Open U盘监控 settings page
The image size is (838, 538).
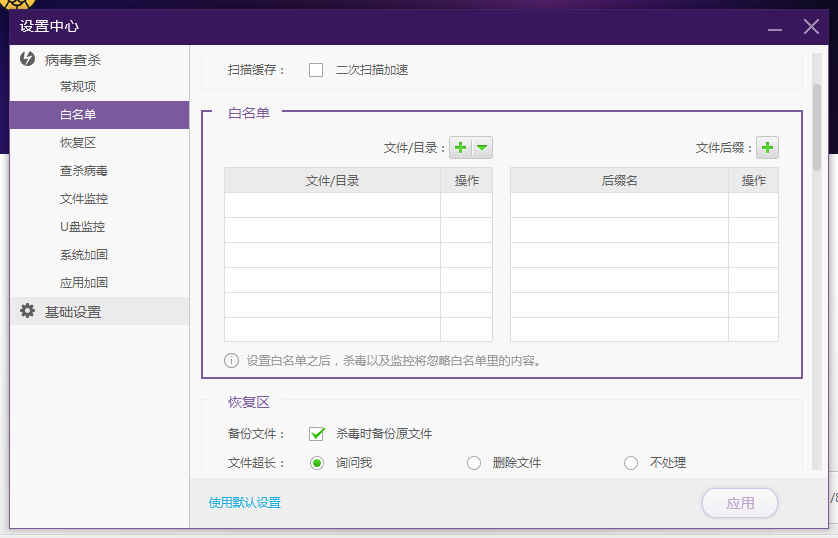[82, 227]
